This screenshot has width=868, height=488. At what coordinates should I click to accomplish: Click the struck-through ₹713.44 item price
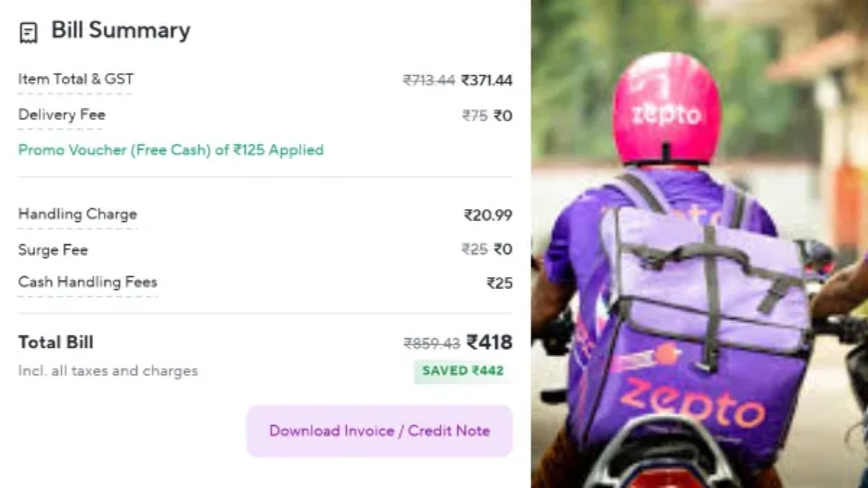[428, 80]
